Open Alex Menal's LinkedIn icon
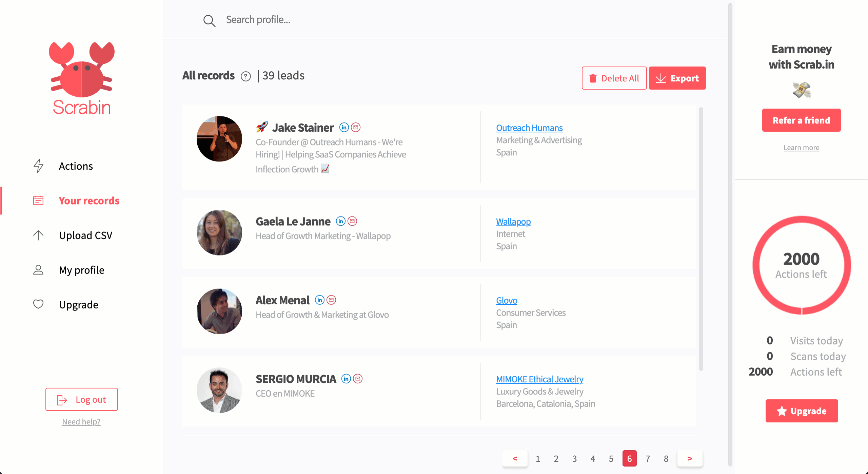Image resolution: width=868 pixels, height=474 pixels. click(320, 300)
